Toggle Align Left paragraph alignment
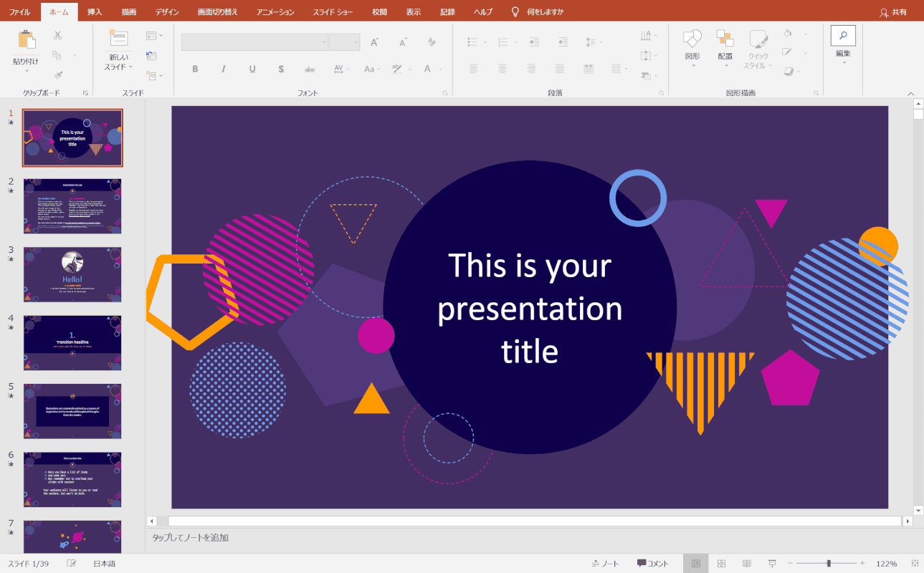The image size is (924, 573). 474,69
